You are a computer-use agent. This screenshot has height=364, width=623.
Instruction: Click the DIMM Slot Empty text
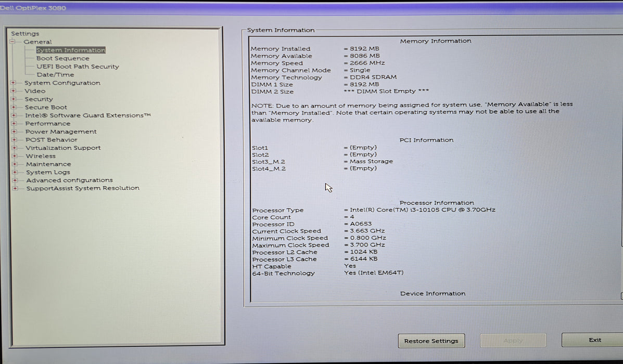pos(386,92)
